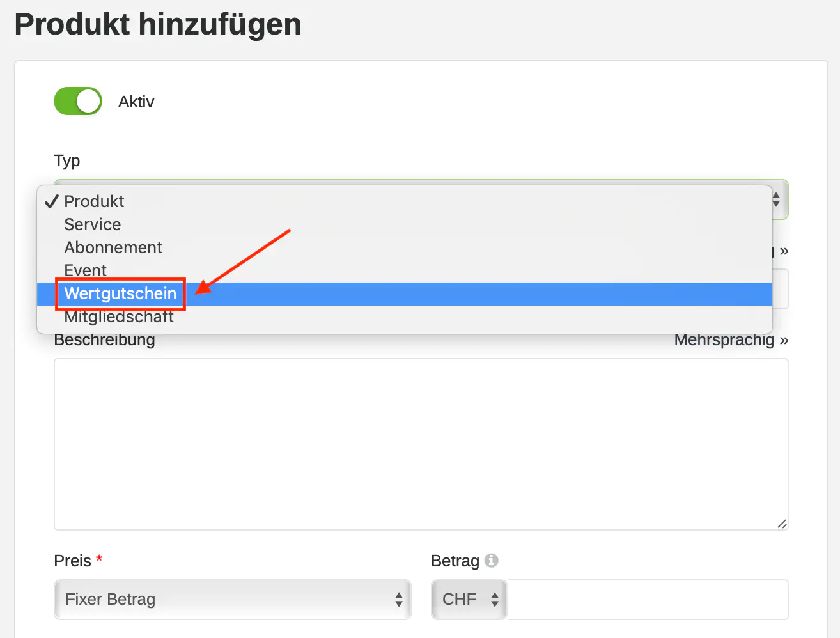Select Produkt from the type list

[94, 201]
